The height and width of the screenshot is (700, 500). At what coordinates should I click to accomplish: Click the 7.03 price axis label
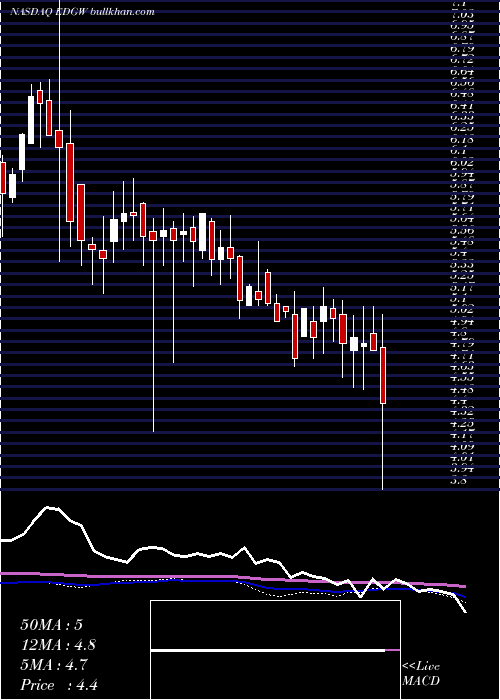462,14
